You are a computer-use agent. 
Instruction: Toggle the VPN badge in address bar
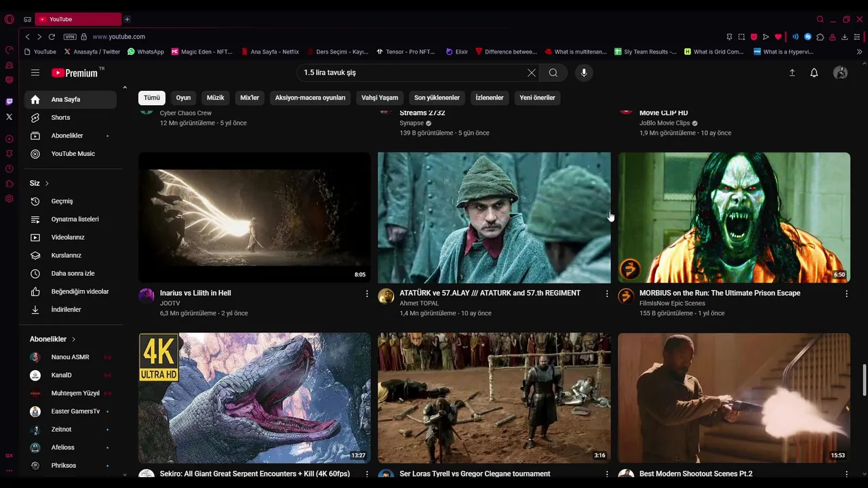[x=70, y=37]
